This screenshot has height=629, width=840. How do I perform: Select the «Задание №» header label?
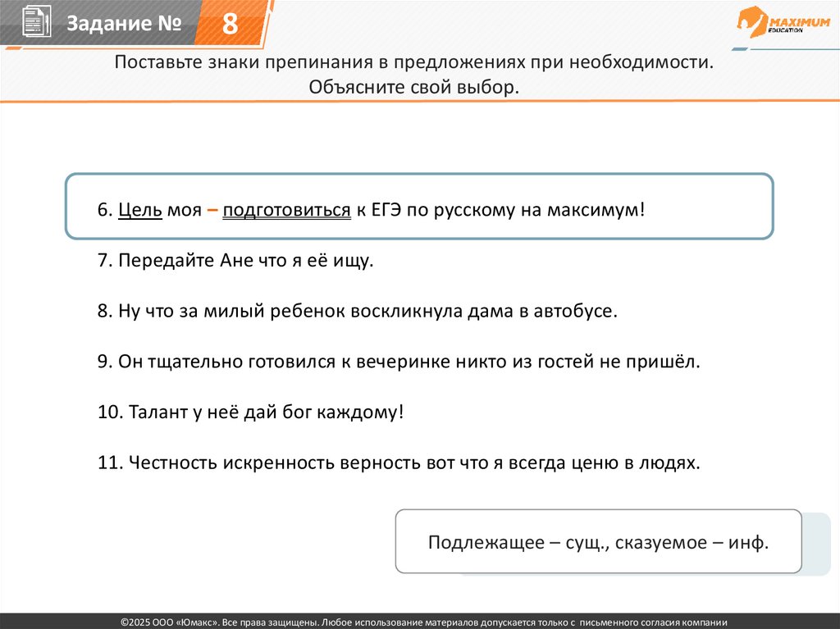coord(123,25)
